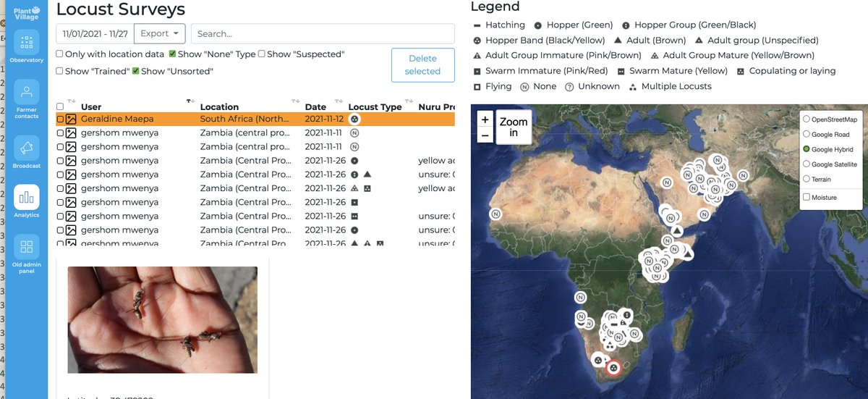Click "South Africa (North..." location cell
Image resolution: width=868 pixels, height=399 pixels.
[246, 119]
